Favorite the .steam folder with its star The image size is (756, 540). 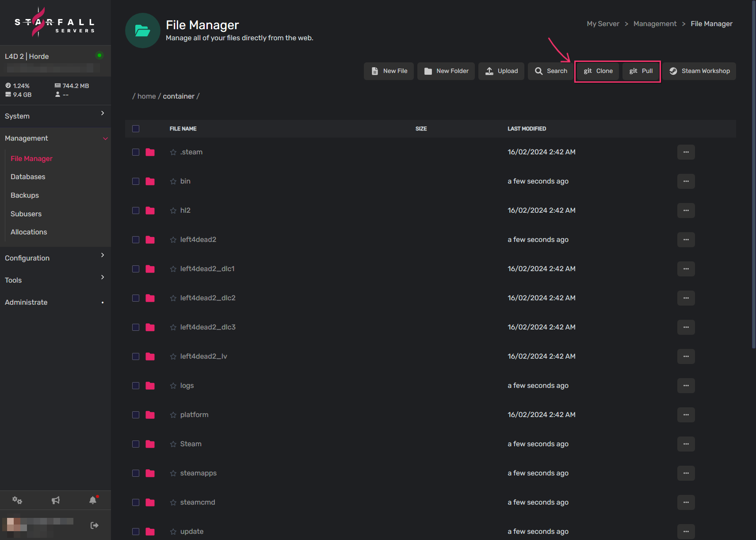pos(173,152)
